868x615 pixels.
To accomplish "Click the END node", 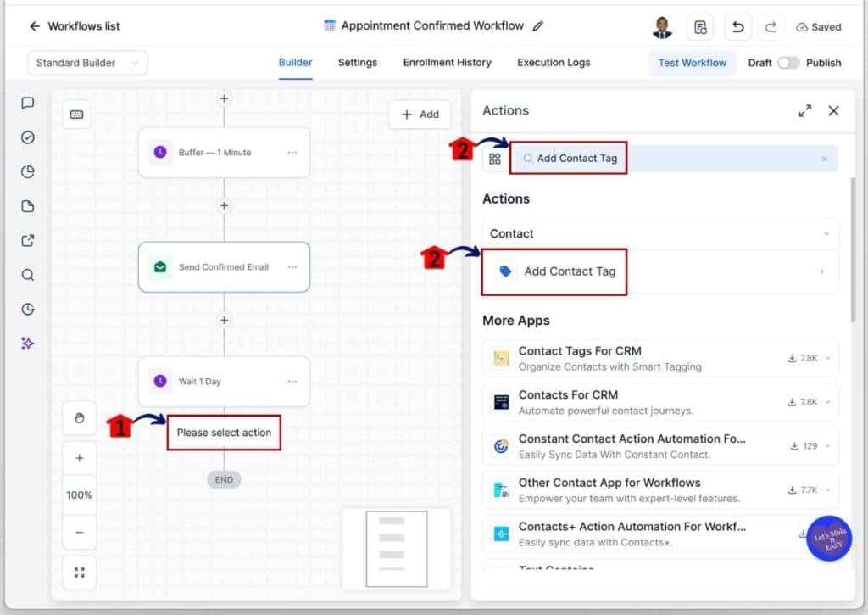I will pyautogui.click(x=224, y=480).
